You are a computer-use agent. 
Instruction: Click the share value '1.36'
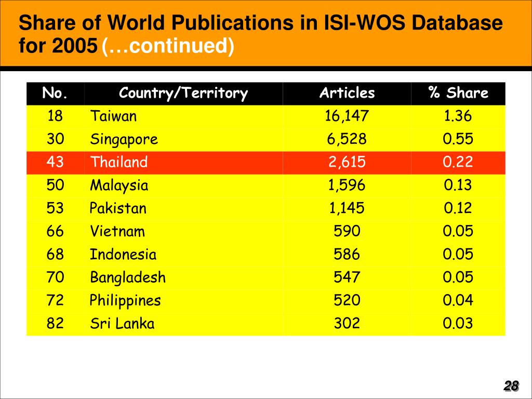click(458, 116)
